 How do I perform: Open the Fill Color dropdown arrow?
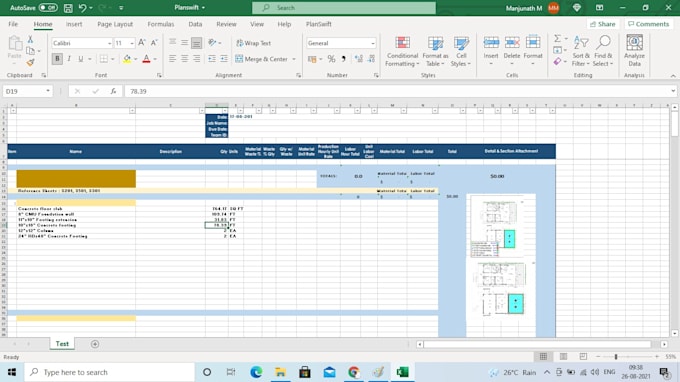coord(136,59)
